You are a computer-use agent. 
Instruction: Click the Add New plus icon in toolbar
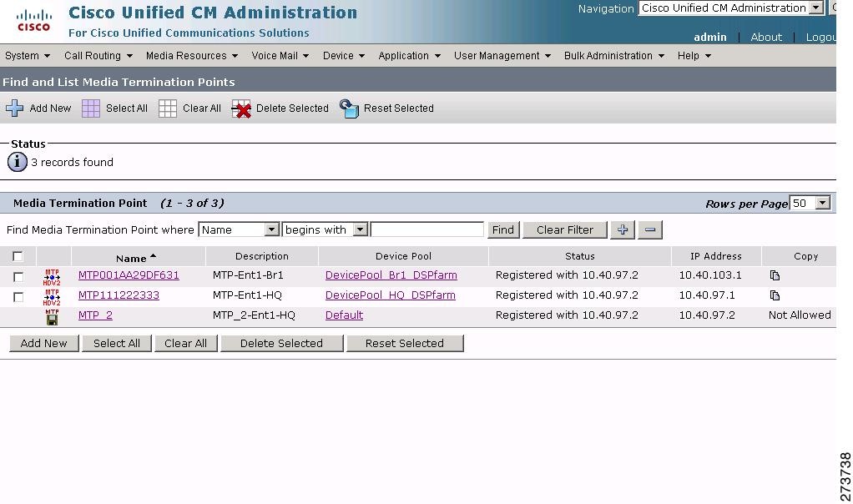(15, 108)
